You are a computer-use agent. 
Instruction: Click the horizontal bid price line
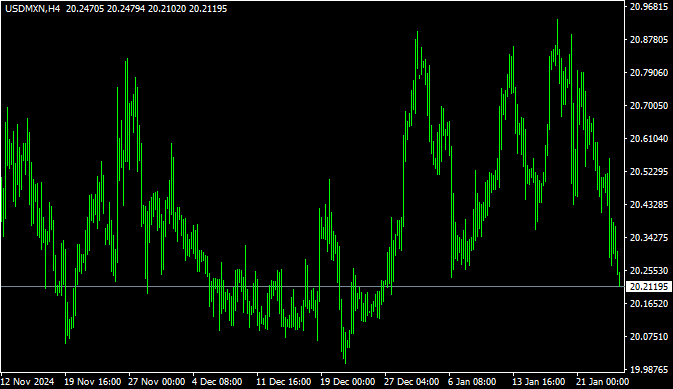point(312,286)
